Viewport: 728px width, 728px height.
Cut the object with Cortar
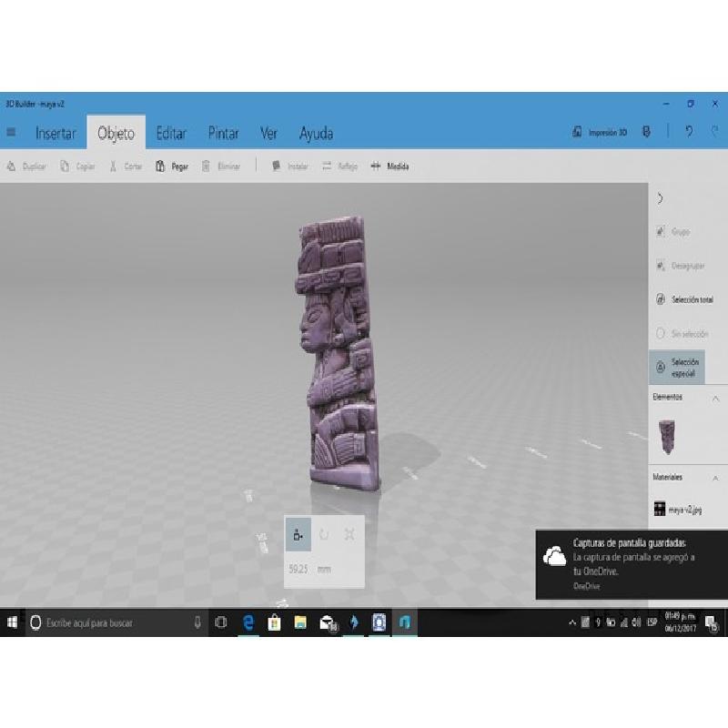126,167
